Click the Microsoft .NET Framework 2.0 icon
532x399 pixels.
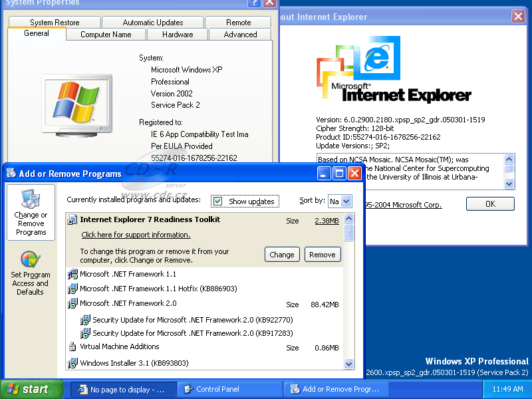(x=72, y=303)
